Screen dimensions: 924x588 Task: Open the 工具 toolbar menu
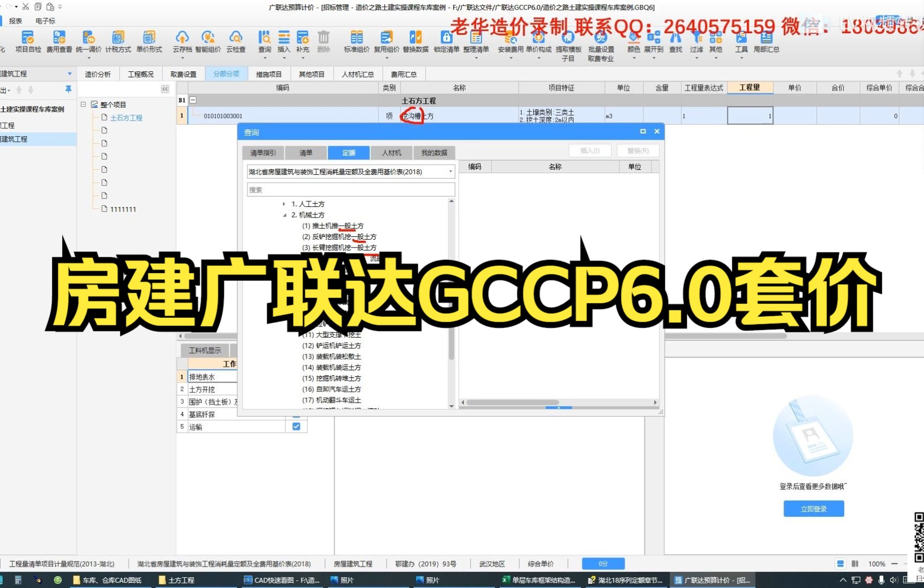click(741, 42)
